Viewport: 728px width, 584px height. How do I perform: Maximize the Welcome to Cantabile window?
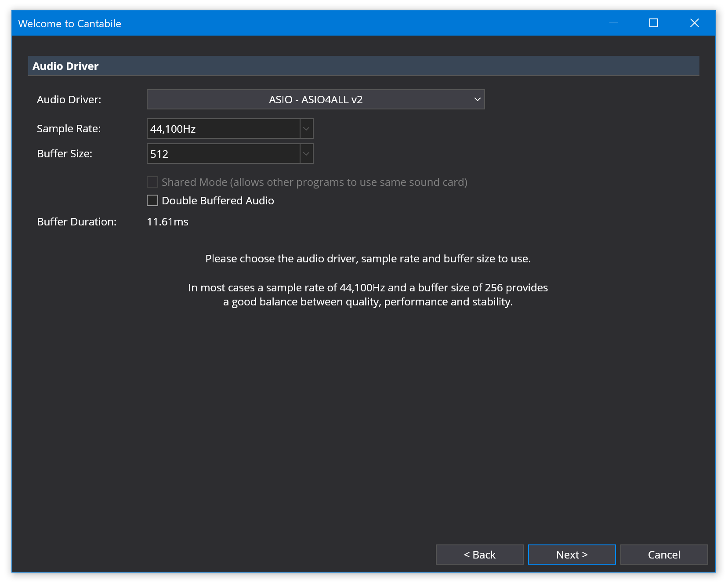click(654, 23)
